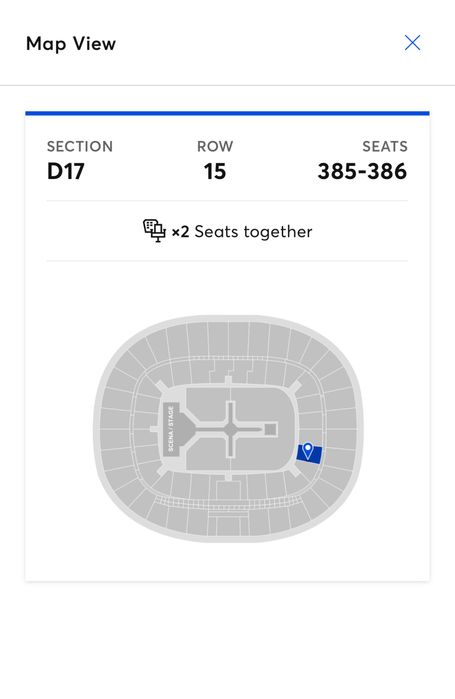Image resolution: width=455 pixels, height=699 pixels.
Task: Click the dotted row of boxes below the floor
Action: pyautogui.click(x=230, y=502)
